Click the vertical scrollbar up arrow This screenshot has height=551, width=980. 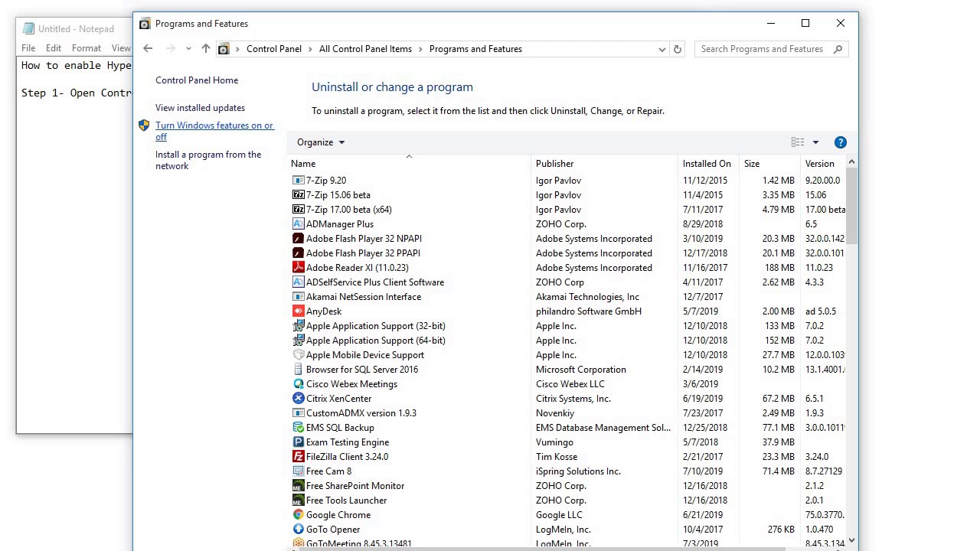pyautogui.click(x=851, y=162)
